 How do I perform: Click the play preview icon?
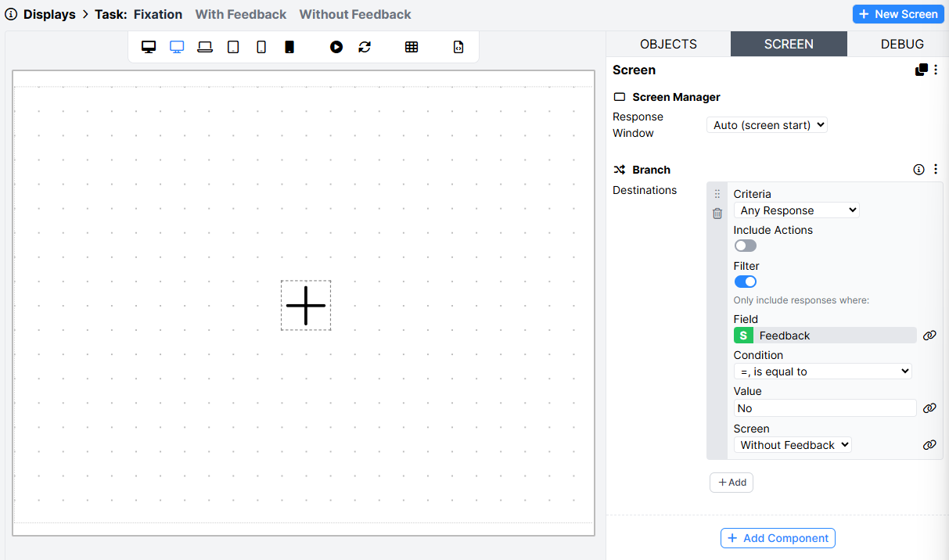[336, 46]
